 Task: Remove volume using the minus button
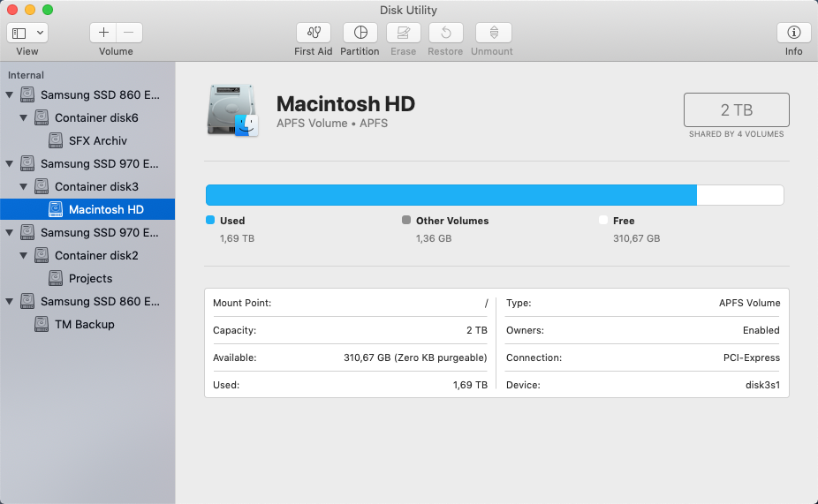(x=129, y=33)
